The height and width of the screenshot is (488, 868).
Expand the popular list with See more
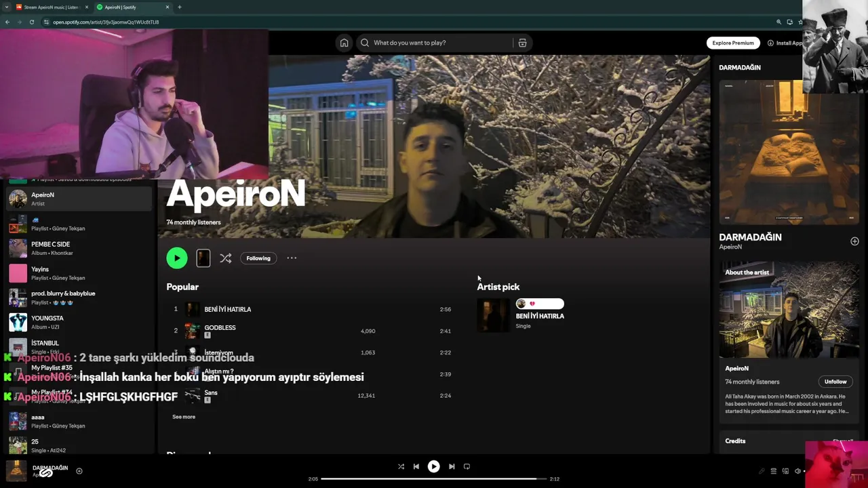(x=184, y=417)
